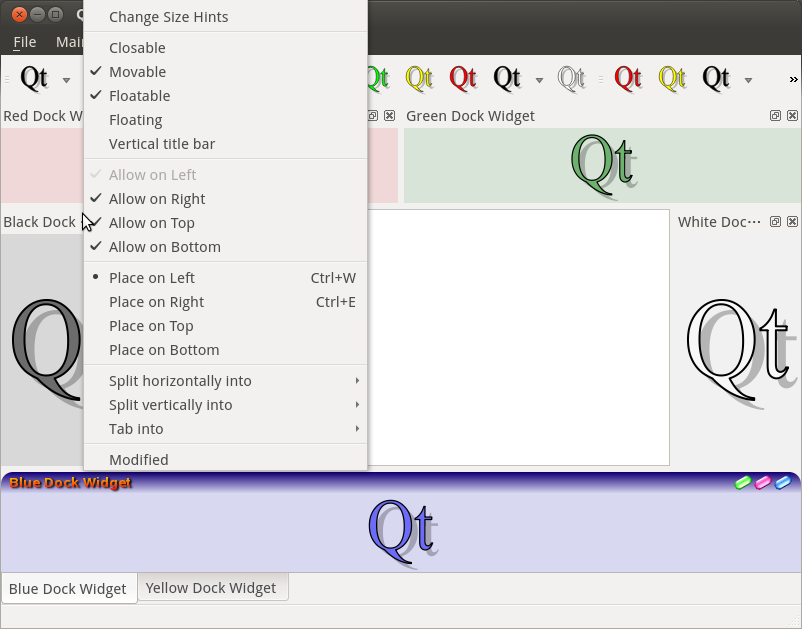Click green pill button on Blue Dock title
The width and height of the screenshot is (802, 629).
(743, 482)
